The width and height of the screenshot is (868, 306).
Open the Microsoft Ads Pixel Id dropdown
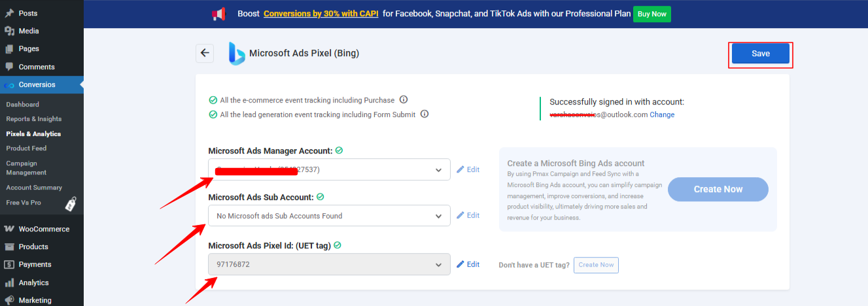(x=329, y=264)
